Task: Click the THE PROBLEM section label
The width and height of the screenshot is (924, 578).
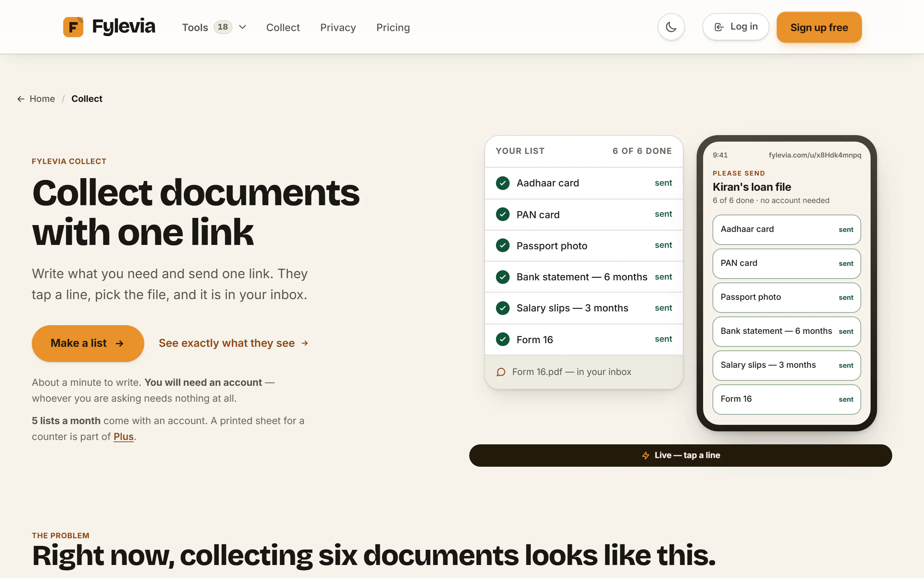Action: click(61, 536)
